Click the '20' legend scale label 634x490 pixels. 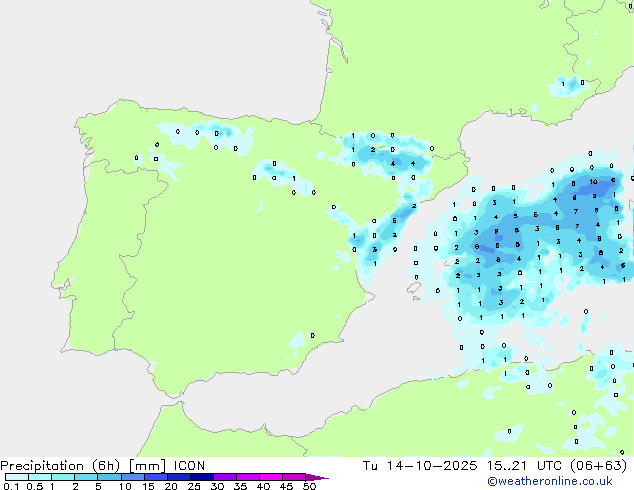point(171,486)
